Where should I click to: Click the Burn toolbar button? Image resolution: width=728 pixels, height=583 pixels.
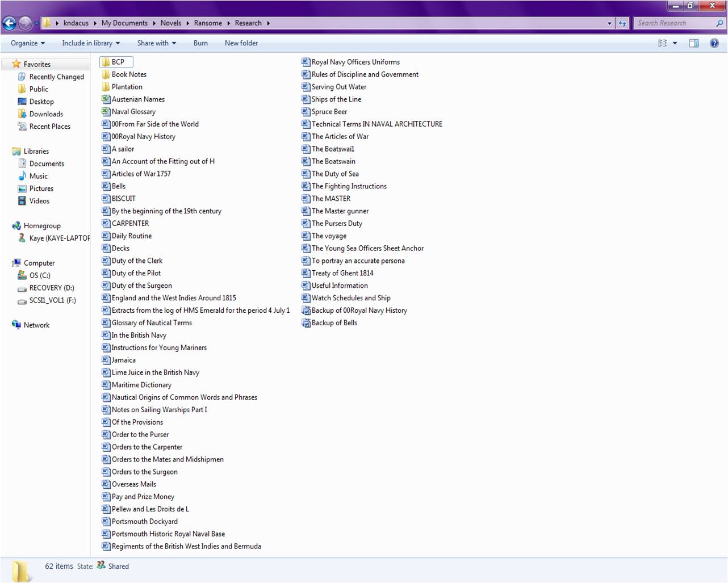click(200, 43)
